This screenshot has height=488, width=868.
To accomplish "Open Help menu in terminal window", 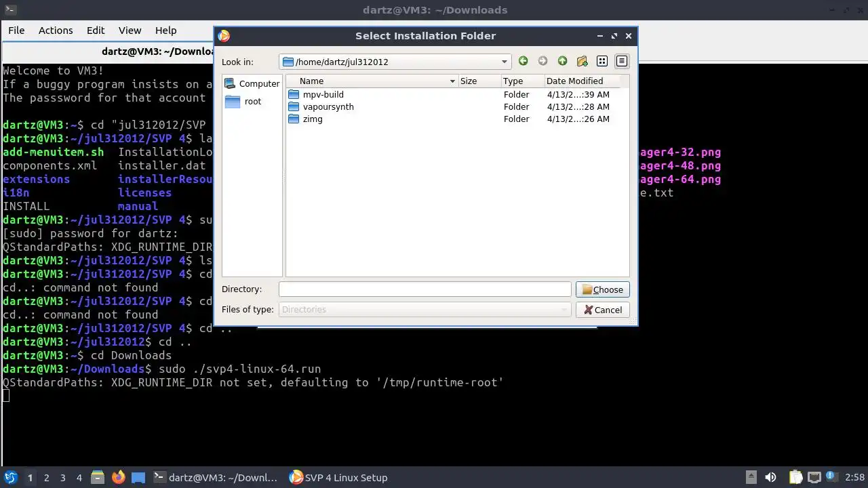I will (166, 30).
